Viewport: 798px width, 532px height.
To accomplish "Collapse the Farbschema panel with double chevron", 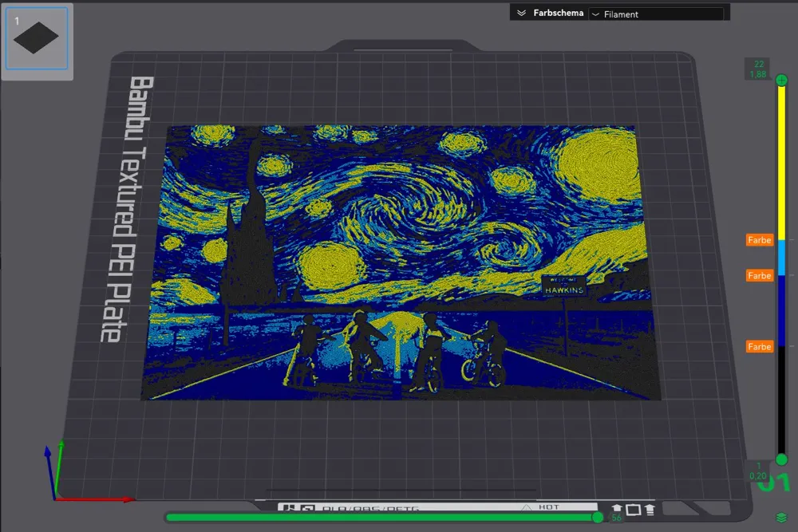I will 523,13.
